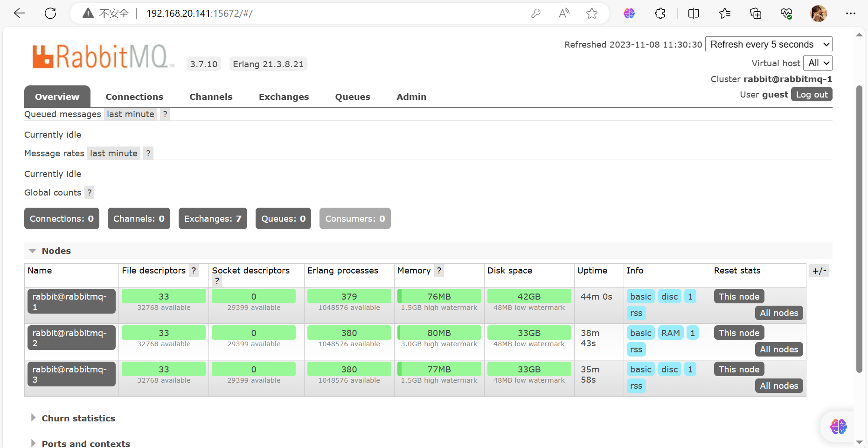Open help for Memory column
868x448 pixels.
tap(439, 271)
